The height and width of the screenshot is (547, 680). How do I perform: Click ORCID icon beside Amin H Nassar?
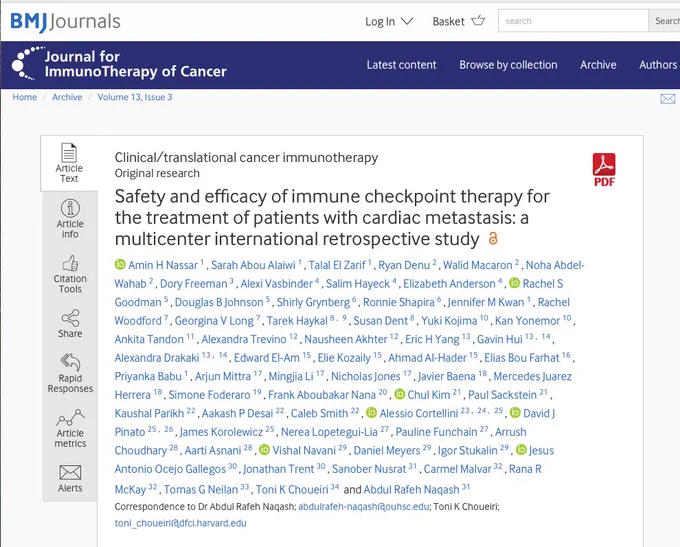click(120, 264)
